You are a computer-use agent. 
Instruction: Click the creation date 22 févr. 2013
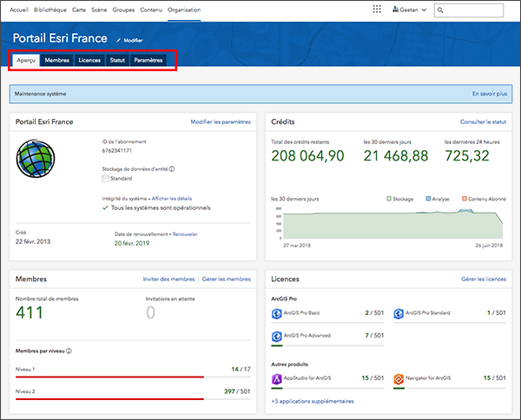pos(33,241)
